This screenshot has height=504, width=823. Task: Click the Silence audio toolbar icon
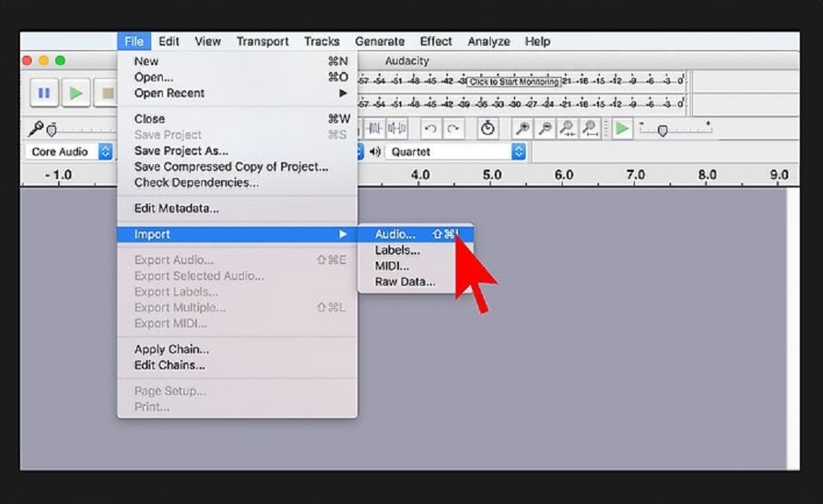[x=397, y=128]
